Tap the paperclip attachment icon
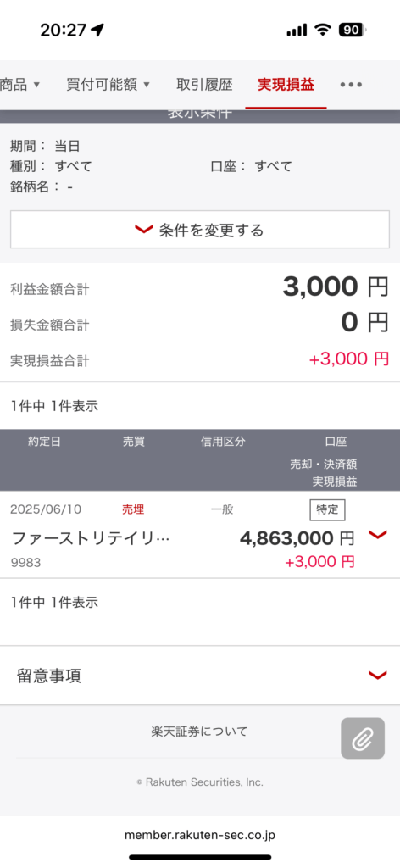 click(363, 738)
